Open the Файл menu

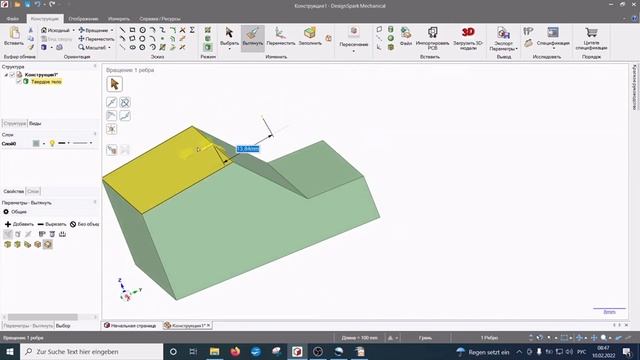tap(13, 19)
